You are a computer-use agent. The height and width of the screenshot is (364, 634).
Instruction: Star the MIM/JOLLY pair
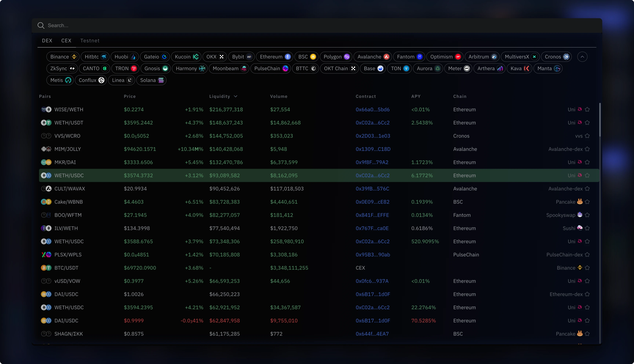[x=587, y=149]
